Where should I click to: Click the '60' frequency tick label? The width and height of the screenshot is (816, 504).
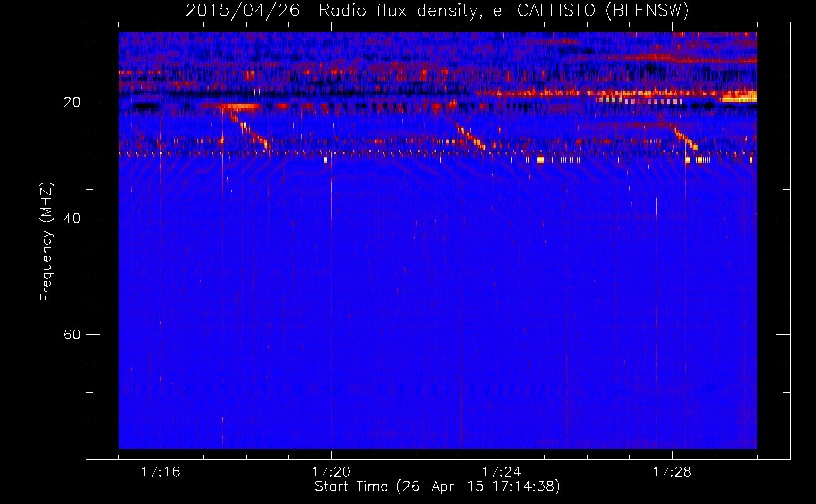pos(72,334)
